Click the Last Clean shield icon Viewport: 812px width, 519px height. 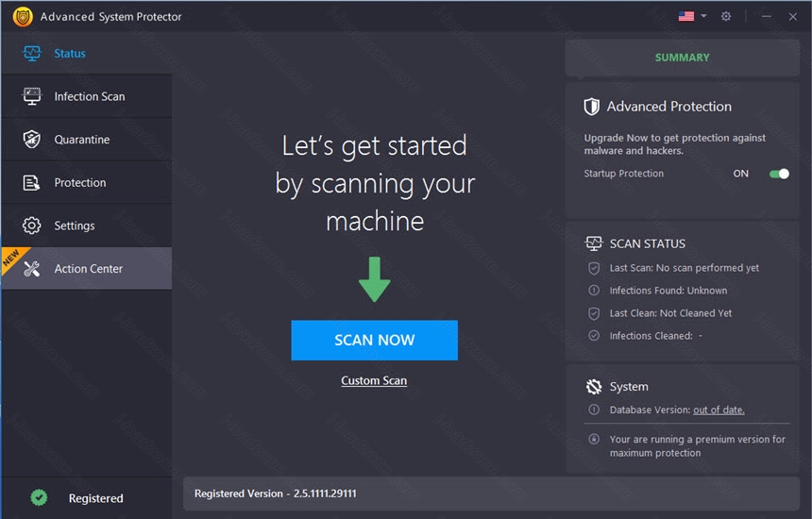tap(594, 313)
